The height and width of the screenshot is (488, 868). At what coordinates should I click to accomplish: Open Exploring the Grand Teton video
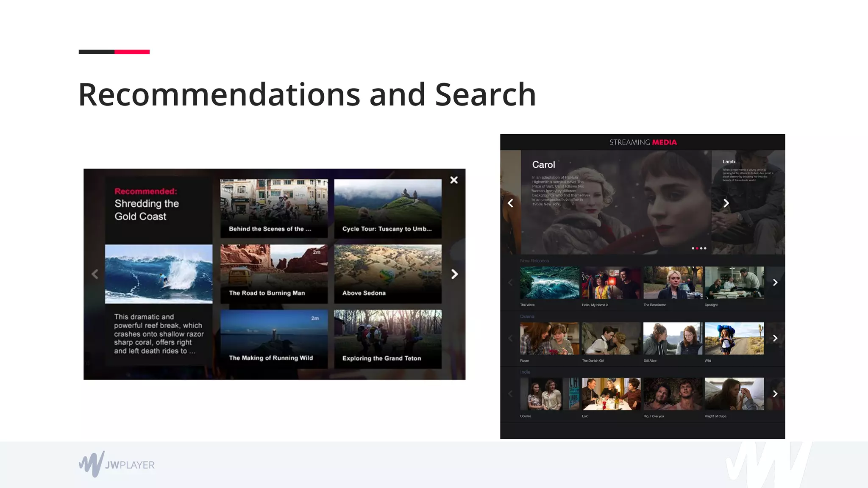[387, 339]
